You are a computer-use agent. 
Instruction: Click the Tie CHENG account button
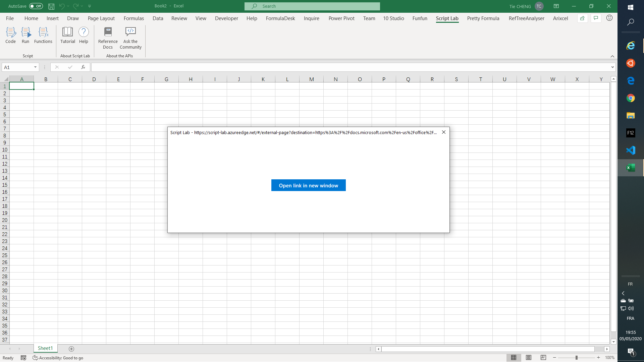click(x=526, y=6)
